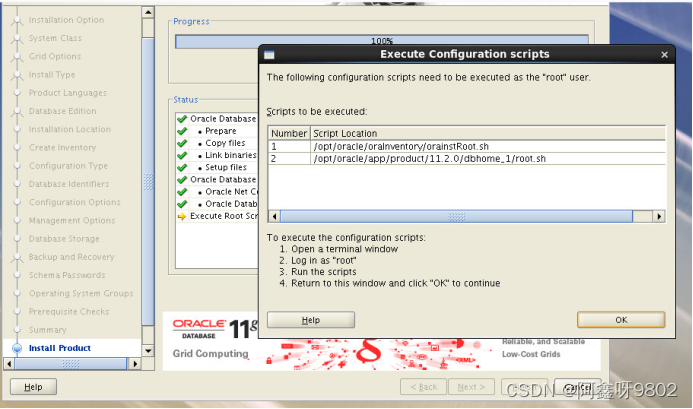Close the Execute Configuration scripts dialog
693x409 pixels.
pyautogui.click(x=664, y=55)
